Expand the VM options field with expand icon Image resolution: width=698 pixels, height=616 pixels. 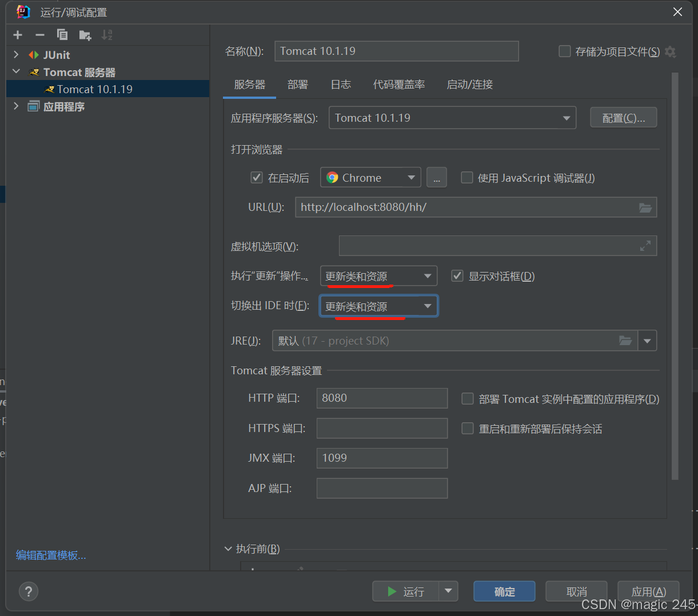pyautogui.click(x=645, y=246)
